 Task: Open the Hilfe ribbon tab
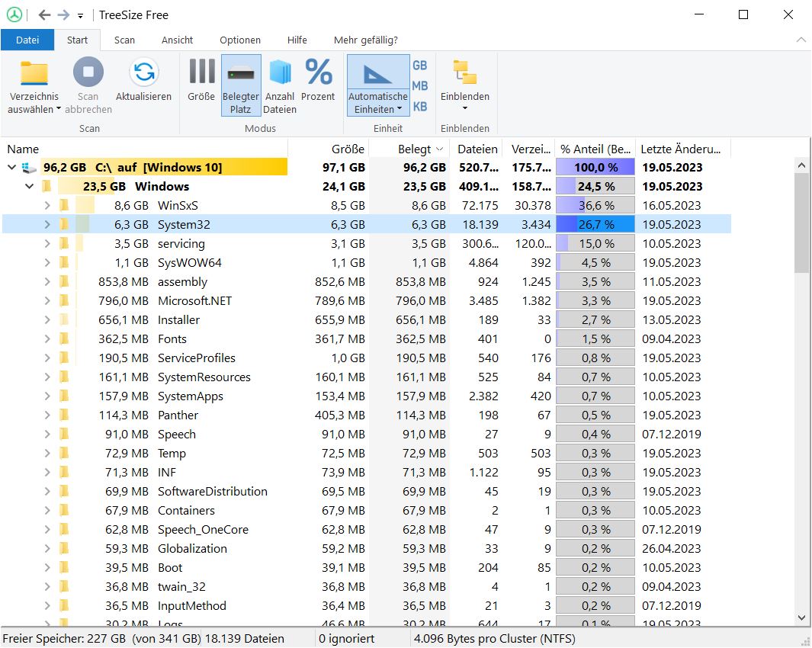[297, 40]
